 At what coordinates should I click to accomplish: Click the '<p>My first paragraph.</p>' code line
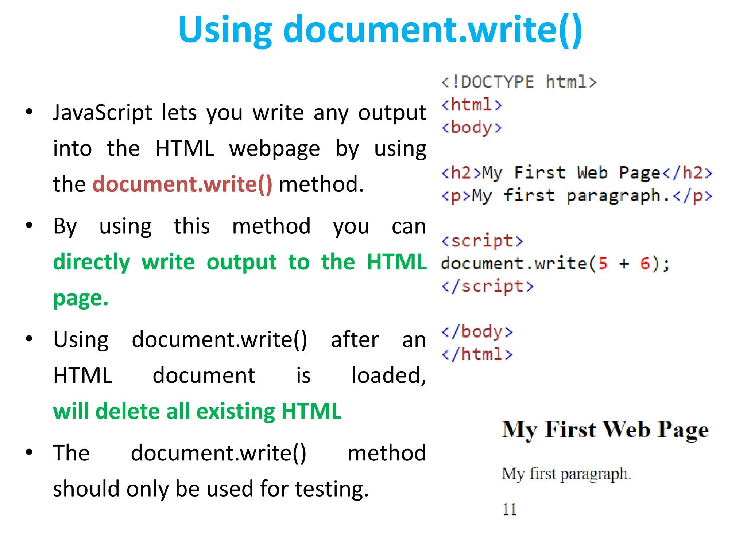pyautogui.click(x=577, y=197)
